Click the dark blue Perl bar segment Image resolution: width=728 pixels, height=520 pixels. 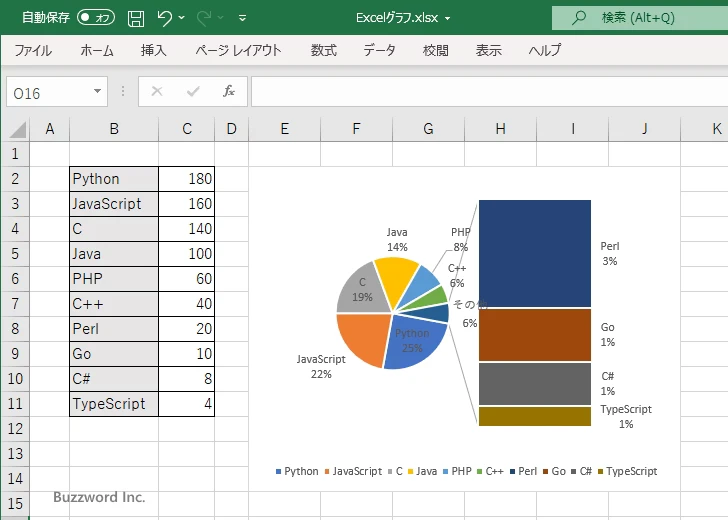[535, 254]
